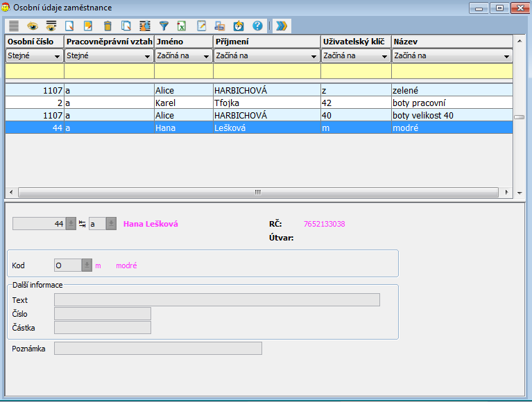This screenshot has height=402, width=532.
Task: Open the Název filter condition dropdown
Action: pyautogui.click(x=507, y=56)
